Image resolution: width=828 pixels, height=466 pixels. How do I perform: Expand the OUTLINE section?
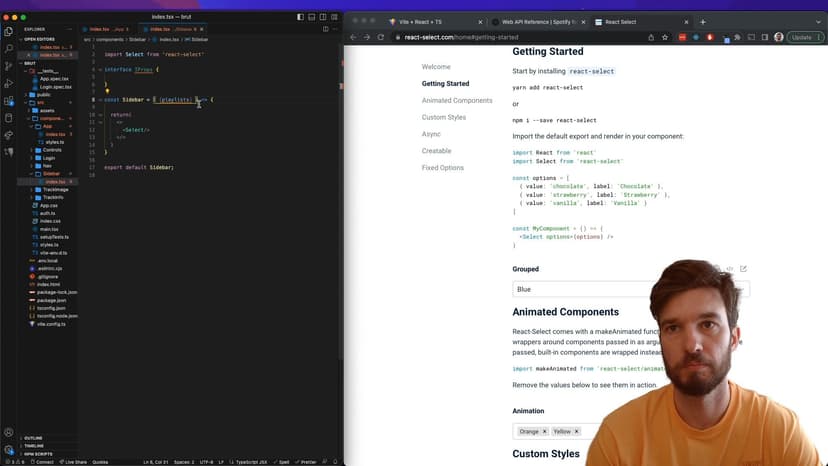[x=33, y=438]
